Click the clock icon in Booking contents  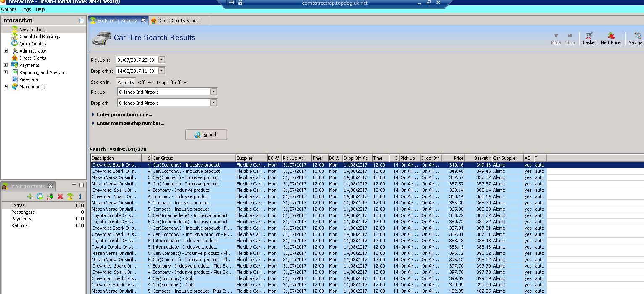(40, 196)
